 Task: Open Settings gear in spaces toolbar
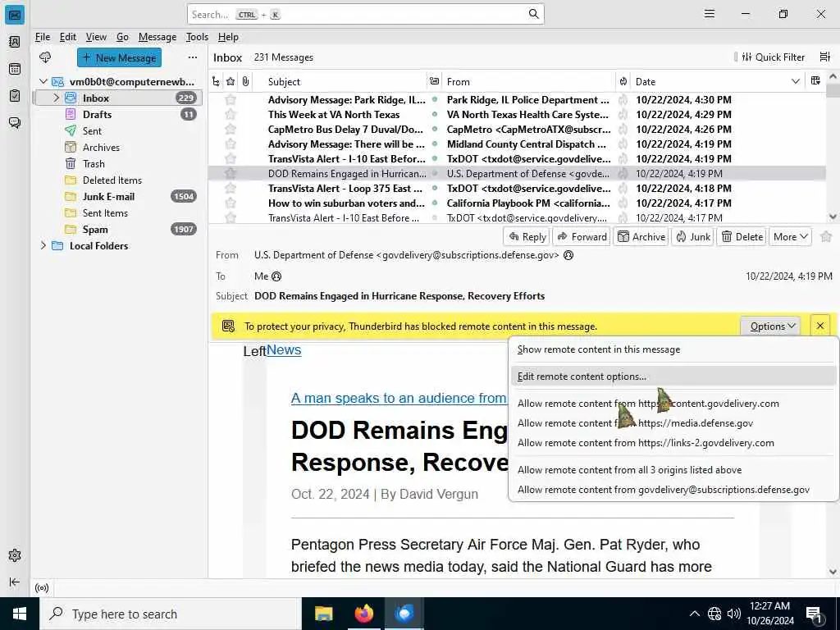(15, 555)
